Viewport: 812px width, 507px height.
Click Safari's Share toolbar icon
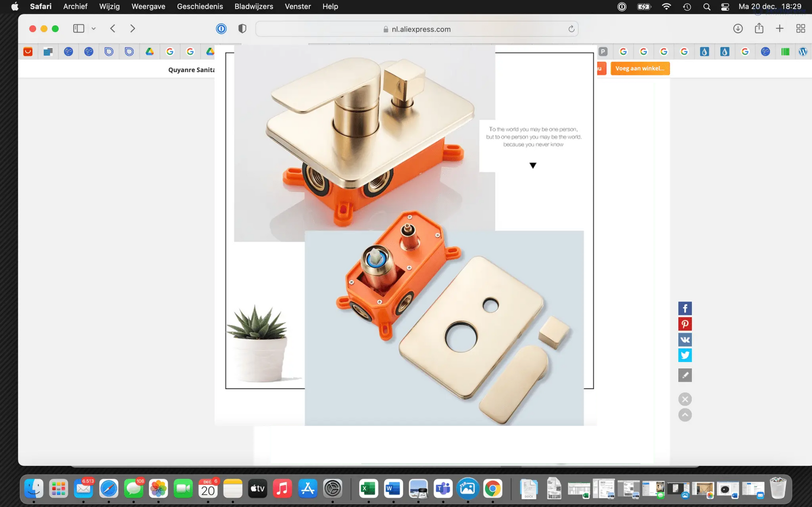tap(759, 28)
